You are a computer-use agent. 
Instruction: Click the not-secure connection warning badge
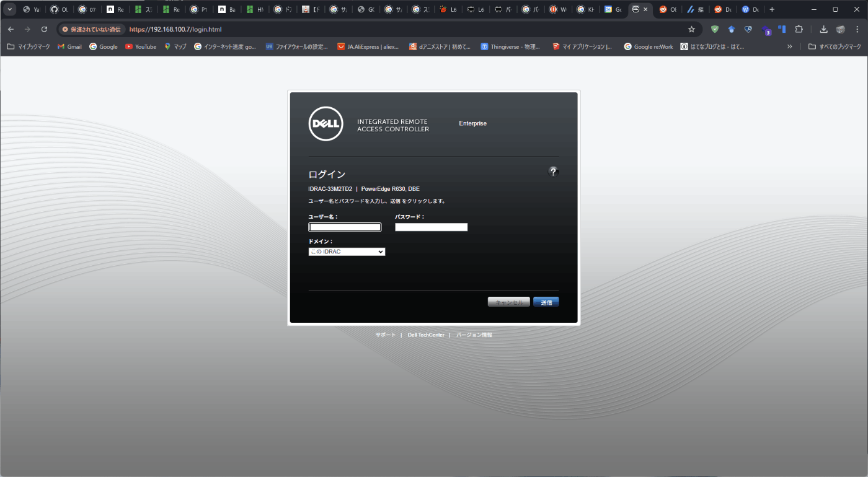(91, 29)
